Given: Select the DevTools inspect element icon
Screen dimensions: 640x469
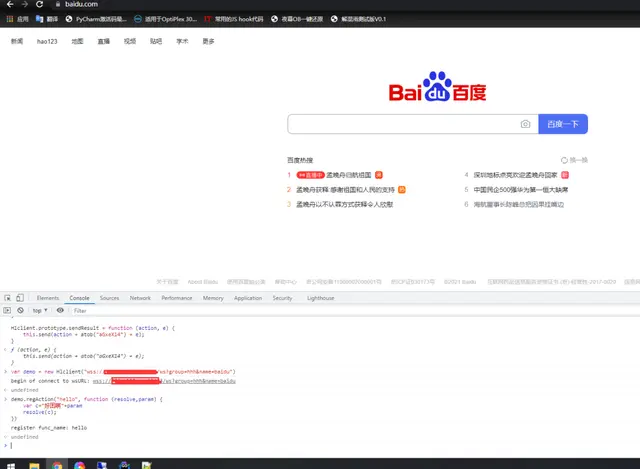Looking at the screenshot, I should [x=7, y=298].
